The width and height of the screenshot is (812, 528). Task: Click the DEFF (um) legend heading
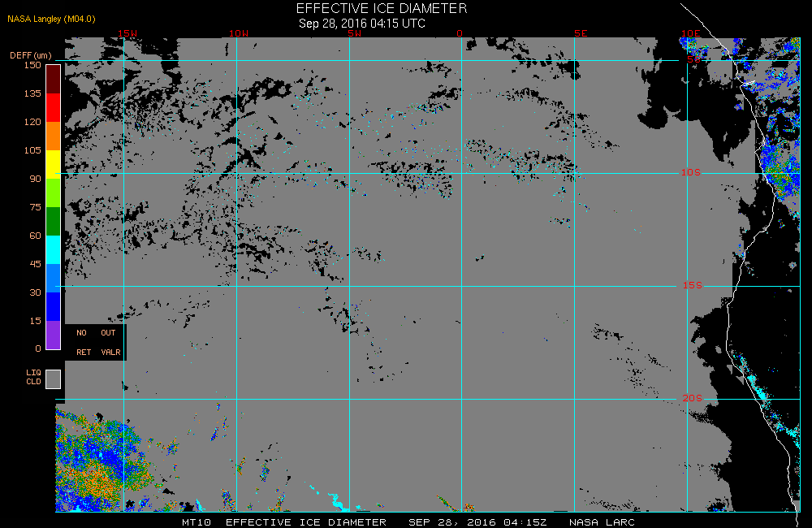pos(31,55)
